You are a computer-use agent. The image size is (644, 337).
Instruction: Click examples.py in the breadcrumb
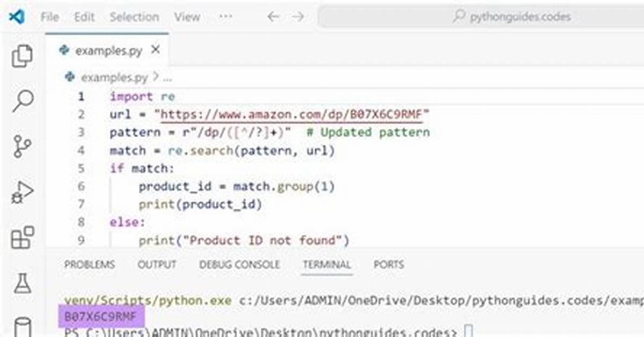click(x=114, y=78)
